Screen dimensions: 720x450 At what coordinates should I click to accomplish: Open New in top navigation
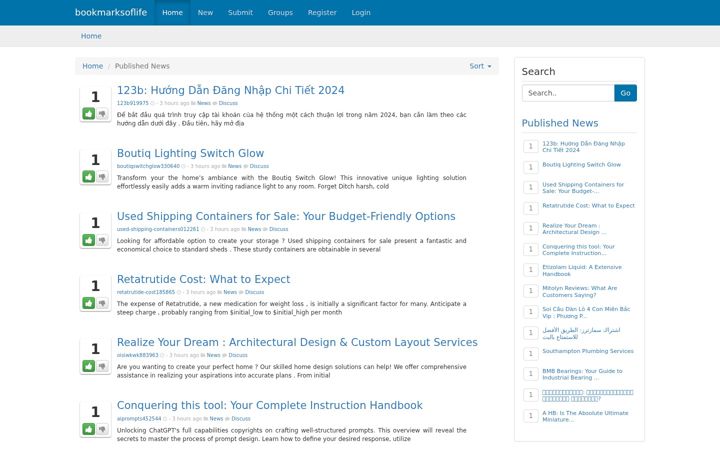pyautogui.click(x=205, y=12)
